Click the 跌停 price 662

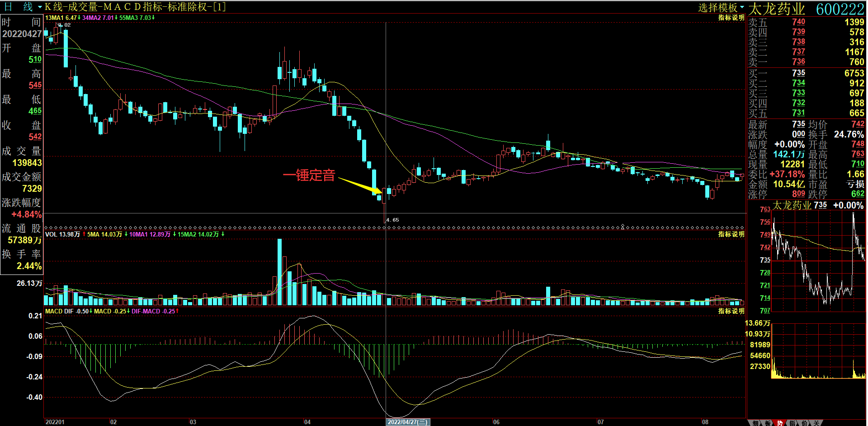click(x=858, y=194)
